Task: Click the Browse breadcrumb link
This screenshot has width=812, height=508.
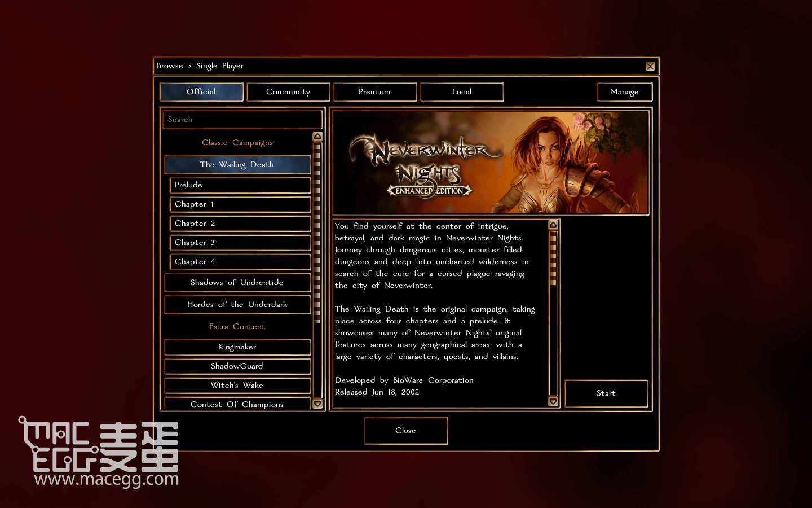Action: [x=170, y=66]
